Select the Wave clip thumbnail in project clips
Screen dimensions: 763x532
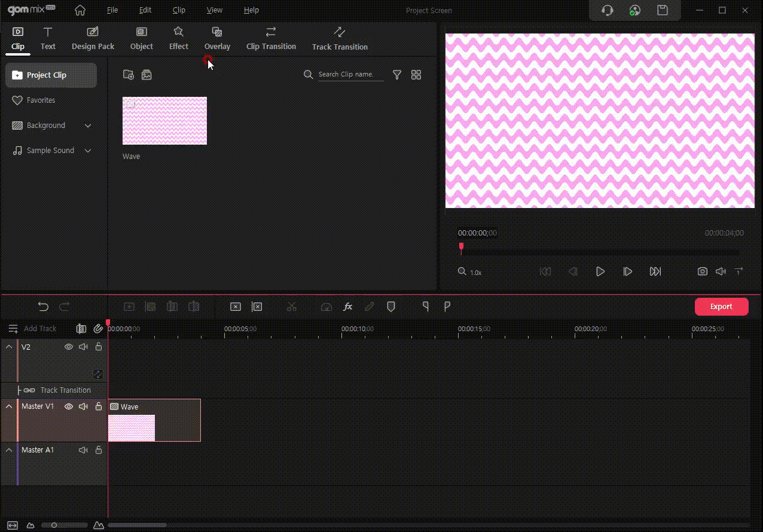[164, 121]
